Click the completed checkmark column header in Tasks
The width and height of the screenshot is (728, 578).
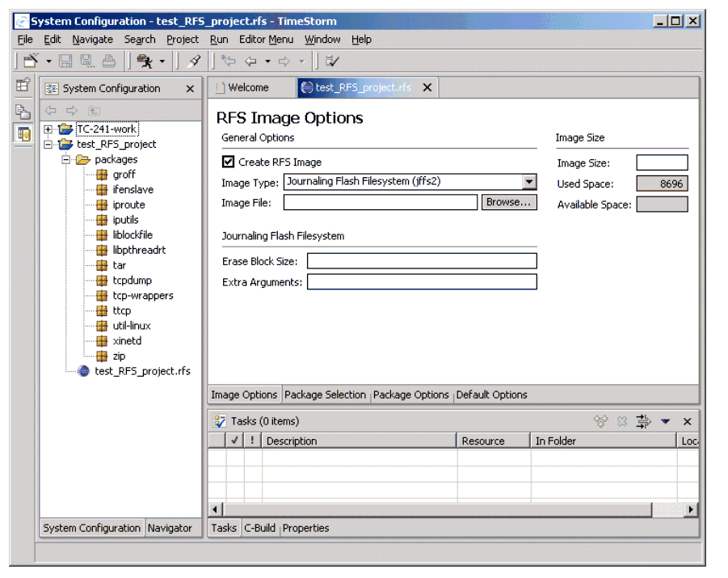[x=235, y=441]
